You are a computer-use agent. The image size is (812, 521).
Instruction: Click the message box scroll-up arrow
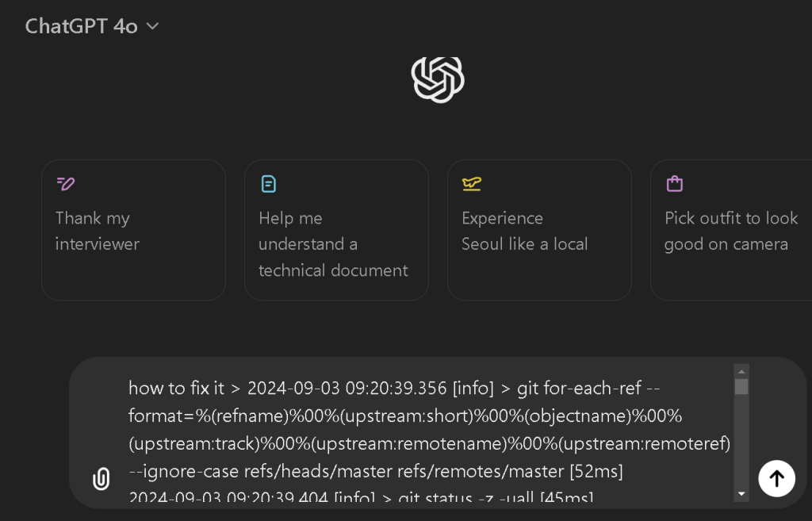[741, 371]
